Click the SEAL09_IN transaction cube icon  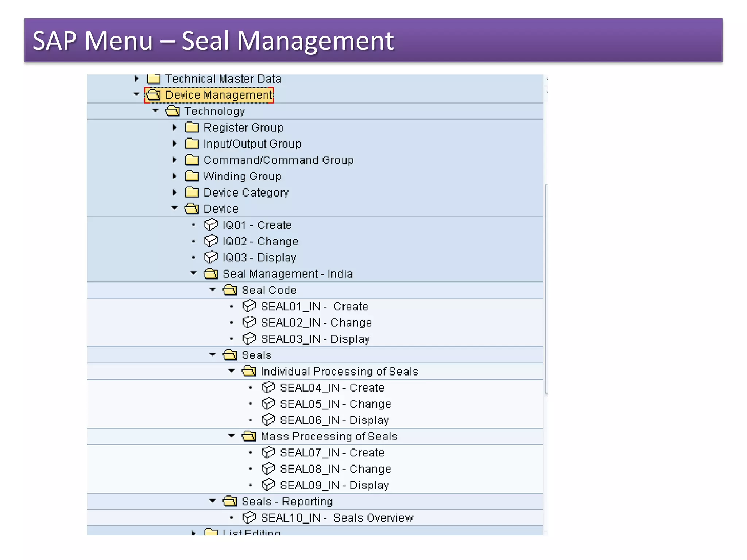click(268, 485)
